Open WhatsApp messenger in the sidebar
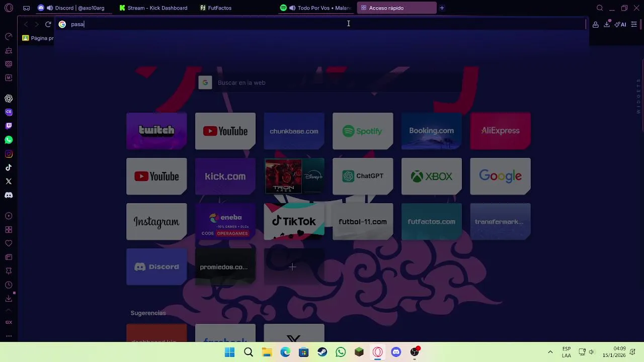644x362 pixels. pos(9,140)
